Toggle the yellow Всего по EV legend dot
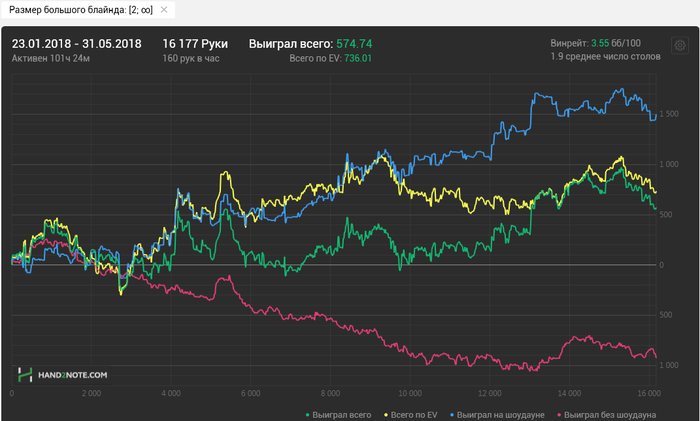 point(385,414)
